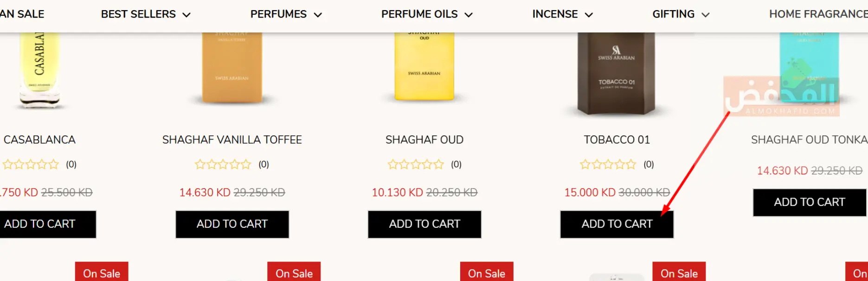Image resolution: width=868 pixels, height=281 pixels.
Task: Open the Shaghaf Oud product title link
Action: click(424, 140)
